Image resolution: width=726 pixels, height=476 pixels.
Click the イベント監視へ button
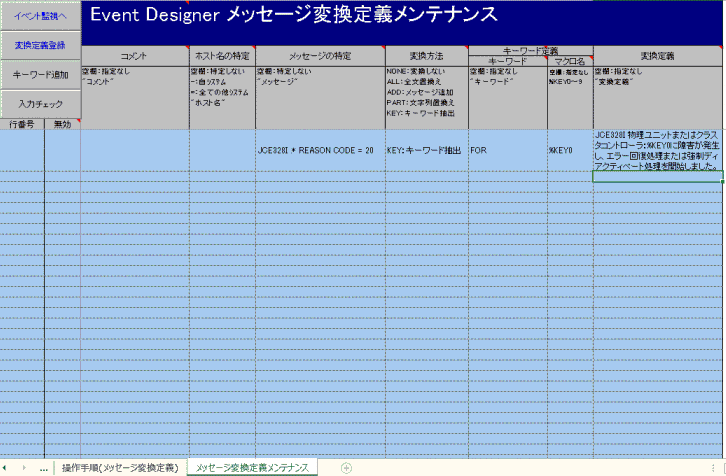click(x=40, y=16)
